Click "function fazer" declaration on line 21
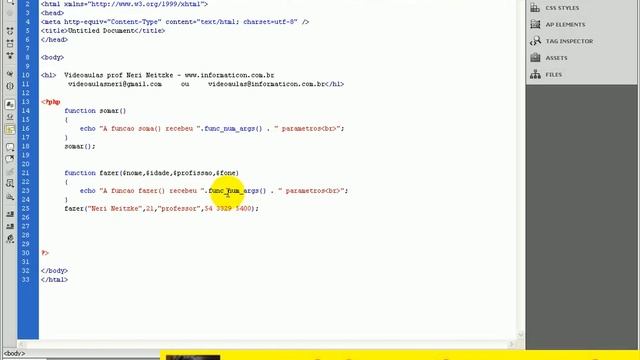 point(92,173)
